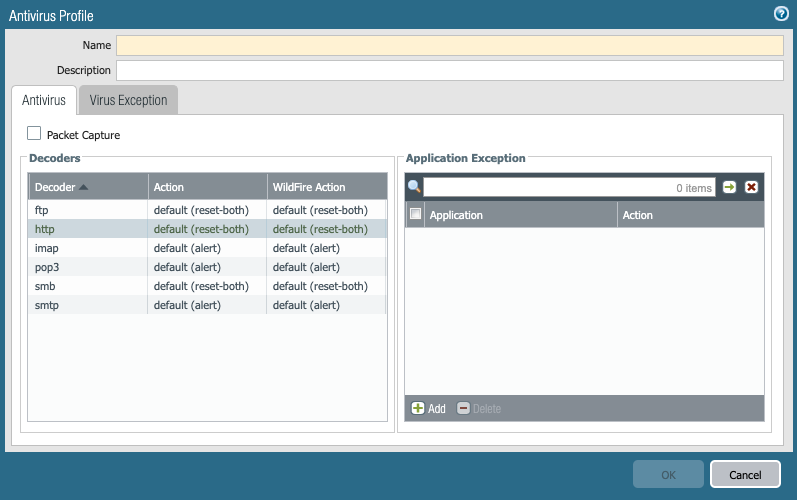Viewport: 797px width, 500px height.
Task: Click the green arrow apply-filter icon
Action: tap(730, 187)
